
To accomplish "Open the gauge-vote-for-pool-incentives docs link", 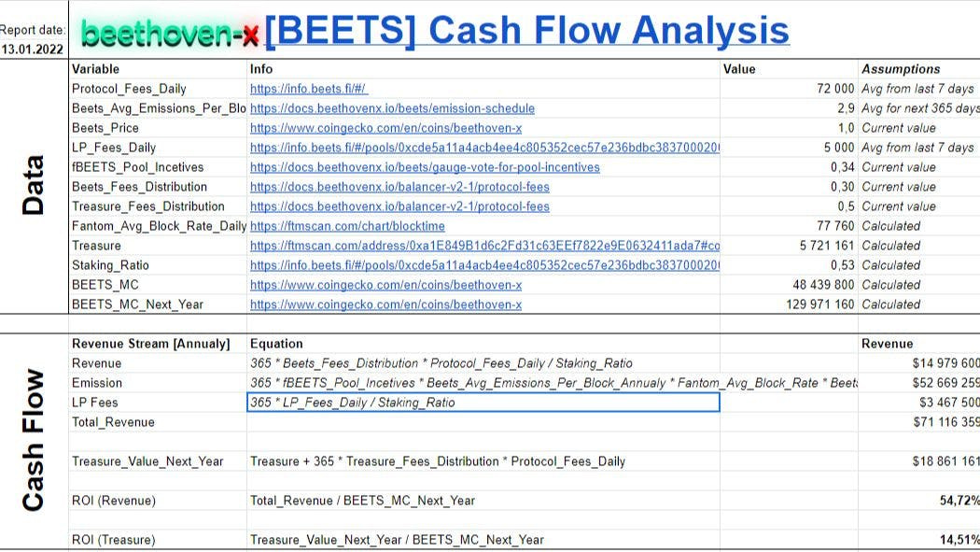I will [x=425, y=167].
